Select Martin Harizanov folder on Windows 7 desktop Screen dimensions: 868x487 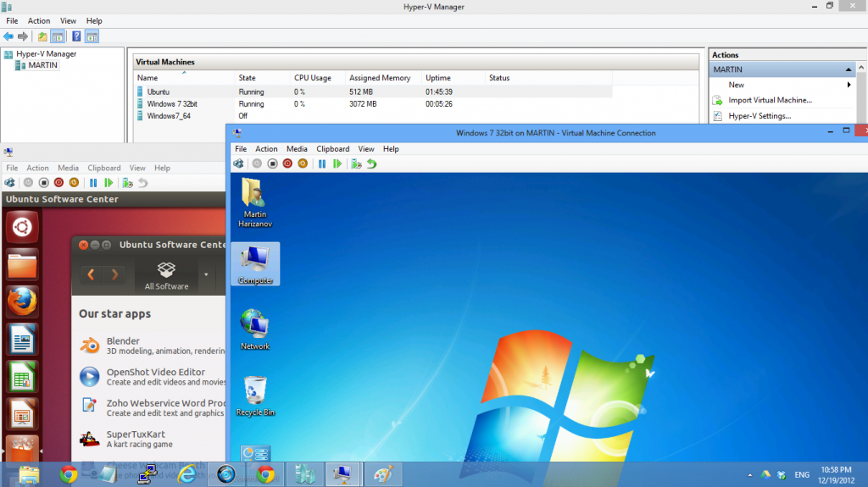point(255,202)
